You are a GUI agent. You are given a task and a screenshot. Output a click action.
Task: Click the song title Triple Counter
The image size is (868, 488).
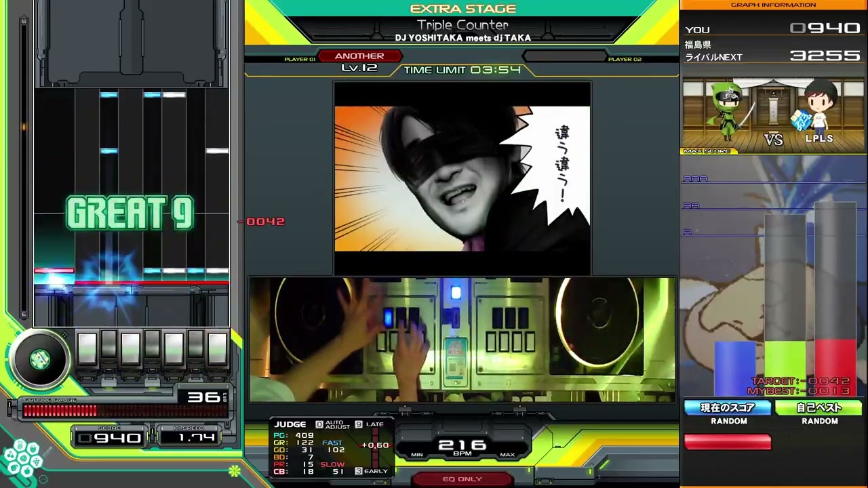click(x=462, y=25)
